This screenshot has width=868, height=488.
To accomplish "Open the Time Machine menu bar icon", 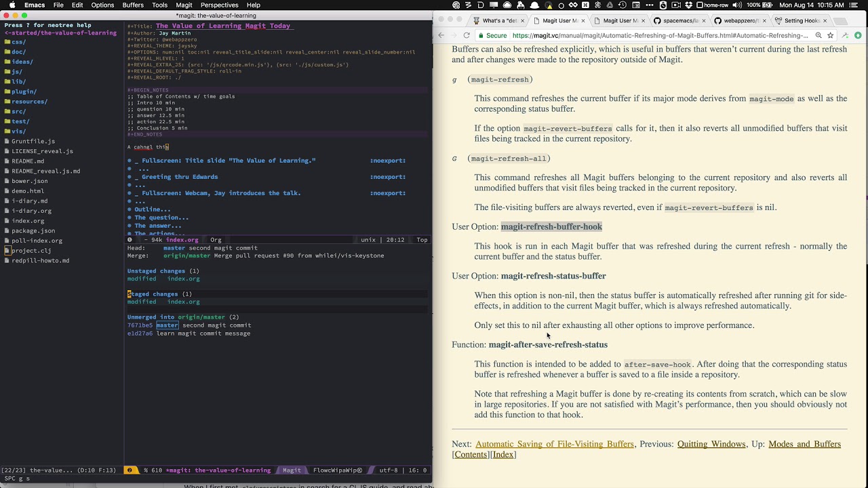I will 622,5.
